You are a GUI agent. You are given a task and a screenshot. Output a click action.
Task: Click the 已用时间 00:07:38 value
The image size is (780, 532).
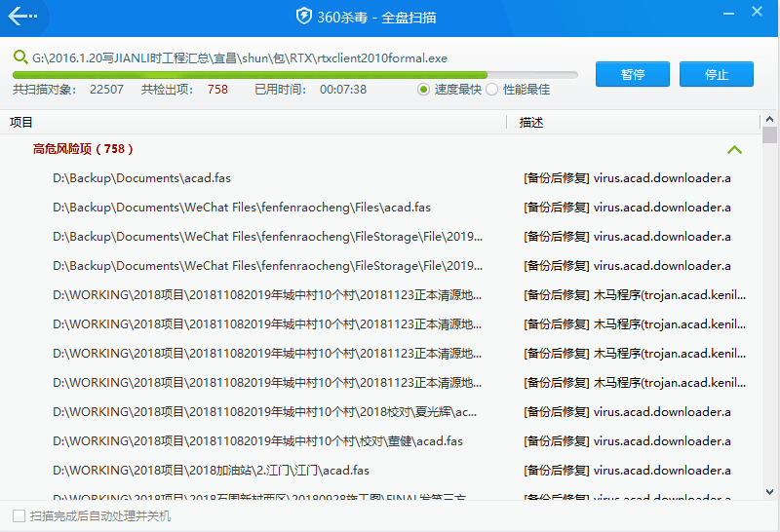point(343,90)
